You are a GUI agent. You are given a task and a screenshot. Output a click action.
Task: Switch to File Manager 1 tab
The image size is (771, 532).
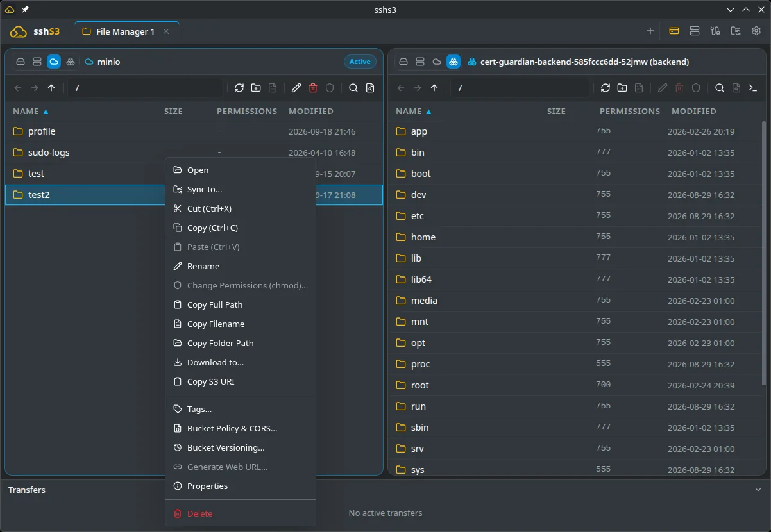point(126,31)
